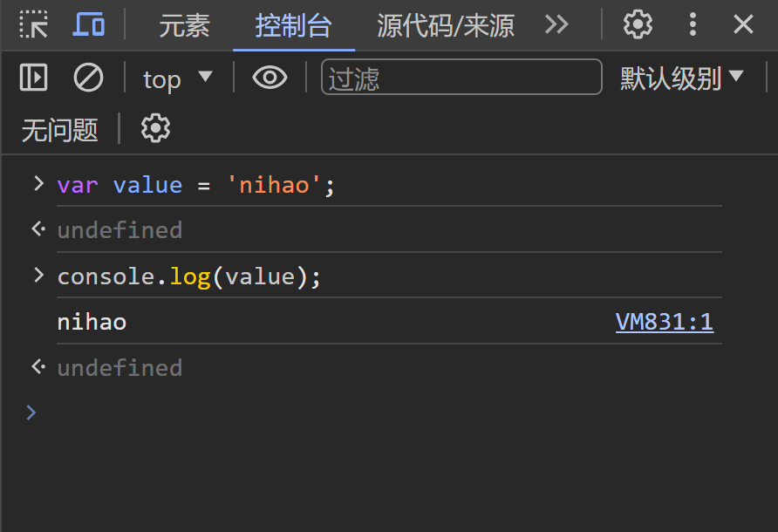Select the inspect element tool

[x=33, y=26]
